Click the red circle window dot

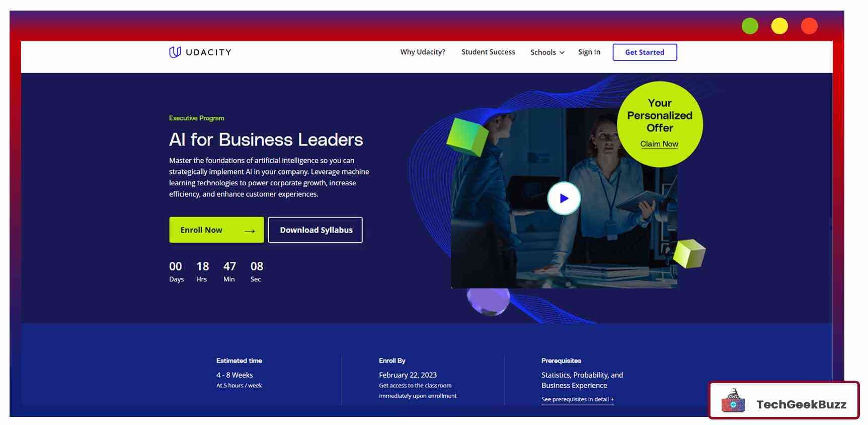tap(809, 26)
